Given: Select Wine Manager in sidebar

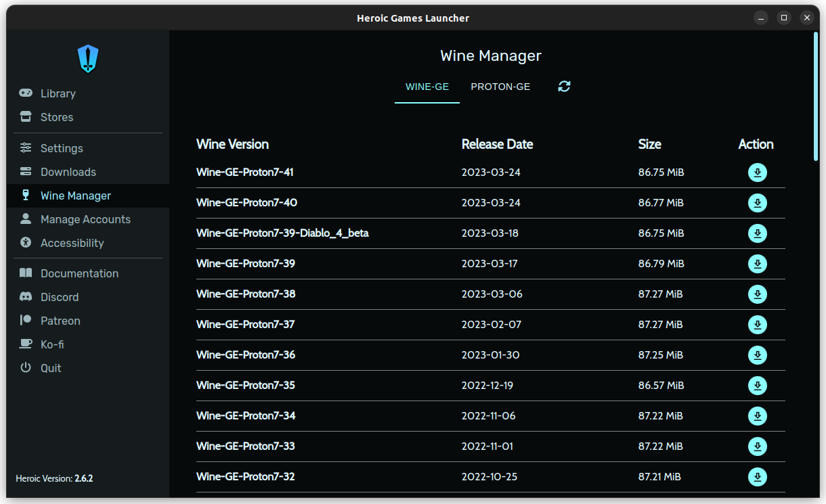Looking at the screenshot, I should point(88,196).
